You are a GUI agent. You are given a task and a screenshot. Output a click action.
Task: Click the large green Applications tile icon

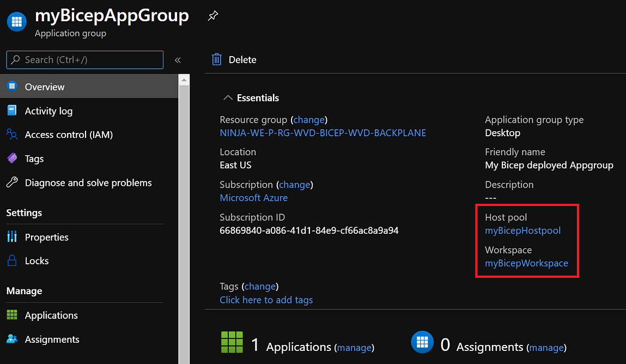(232, 342)
